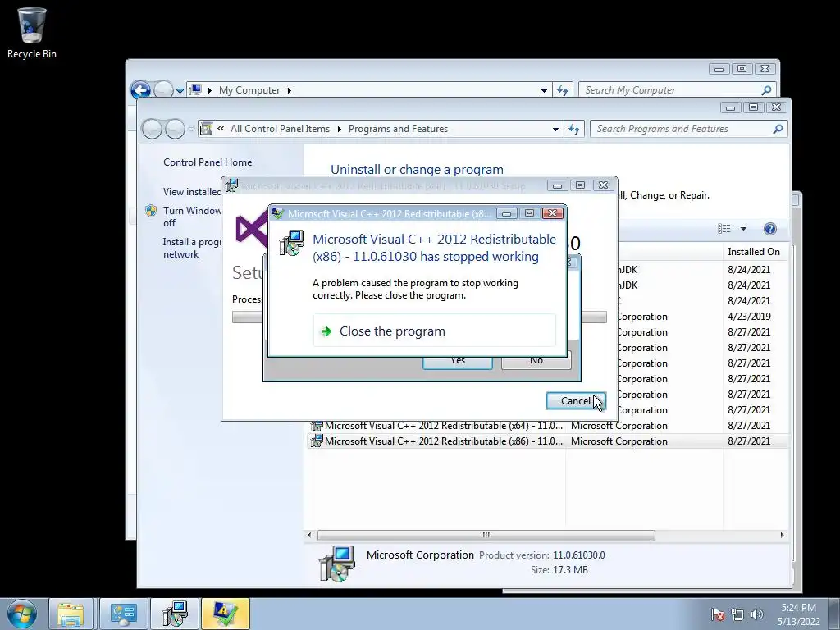Open address dropdown in My Computer window

pyautogui.click(x=545, y=90)
